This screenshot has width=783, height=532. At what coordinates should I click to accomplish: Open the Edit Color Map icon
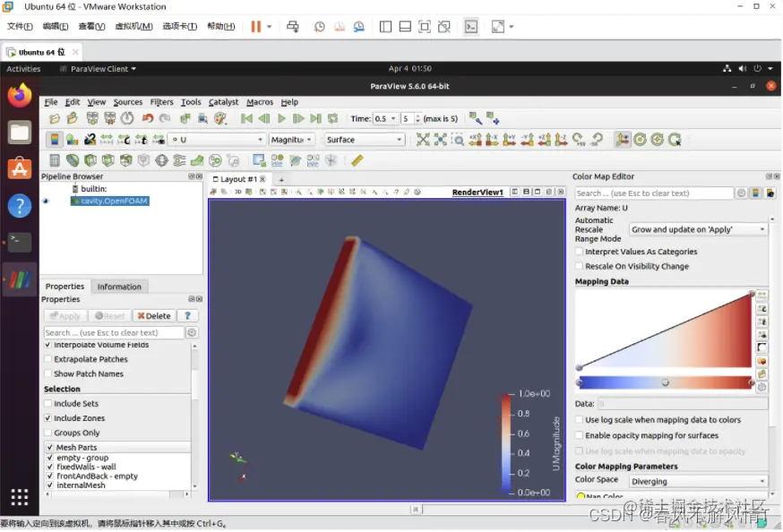(73, 140)
